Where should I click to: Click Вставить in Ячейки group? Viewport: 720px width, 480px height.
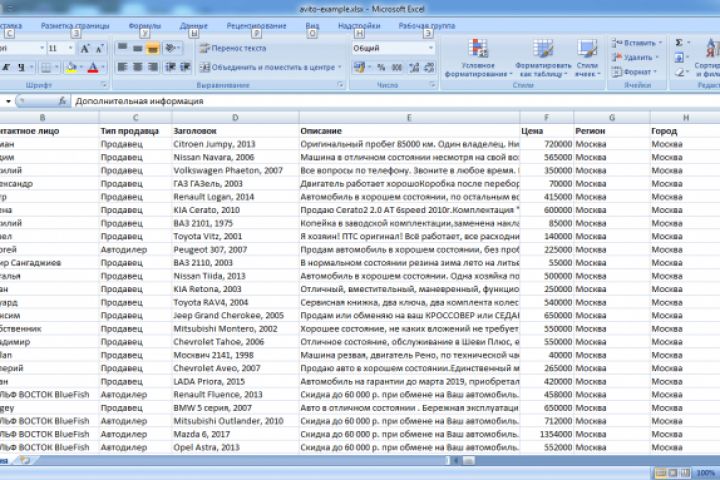tap(634, 43)
